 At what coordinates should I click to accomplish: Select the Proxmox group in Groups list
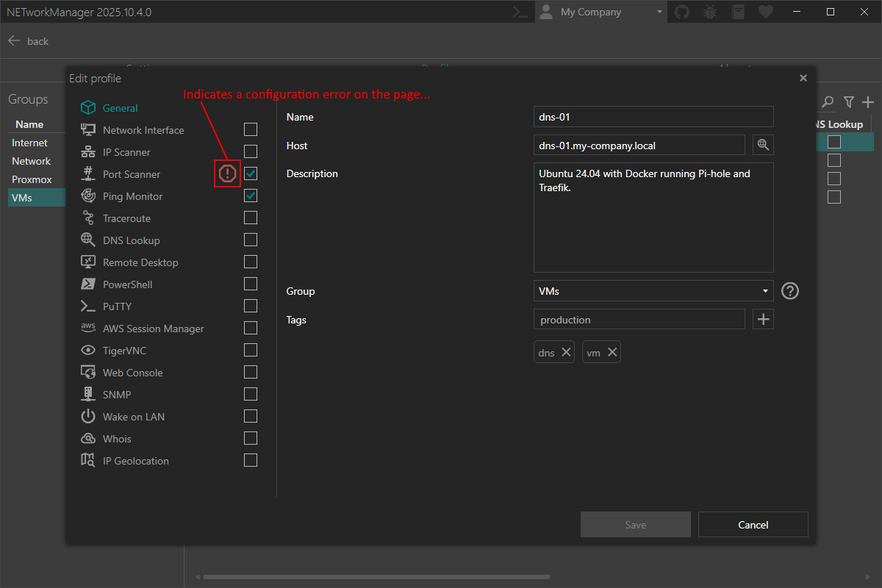33,179
